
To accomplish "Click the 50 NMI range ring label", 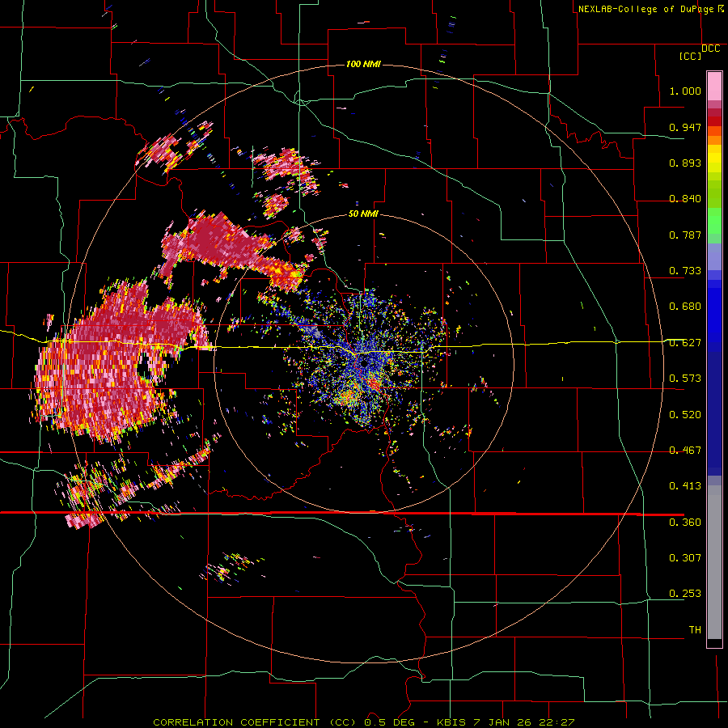I will pyautogui.click(x=363, y=214).
